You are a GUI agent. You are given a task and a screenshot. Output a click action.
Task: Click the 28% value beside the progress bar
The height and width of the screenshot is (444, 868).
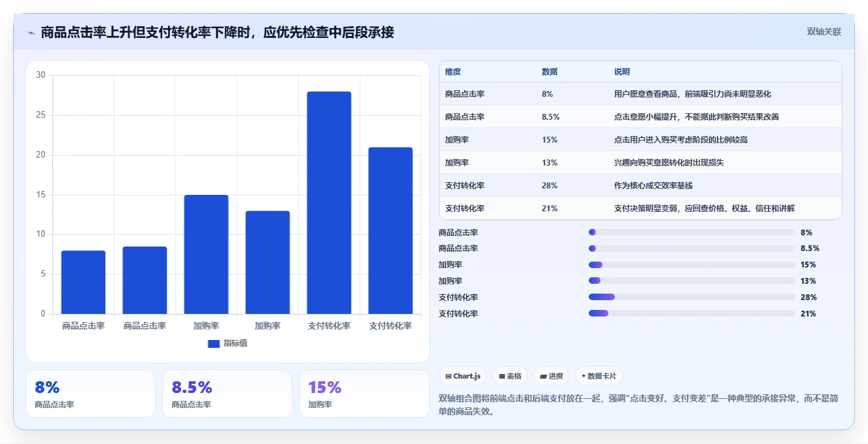tap(808, 298)
